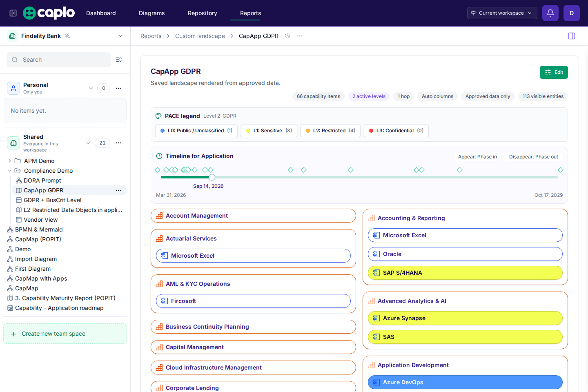Click the Azure Synapse application icon
Viewport: 588px width, 392px height.
click(x=376, y=318)
